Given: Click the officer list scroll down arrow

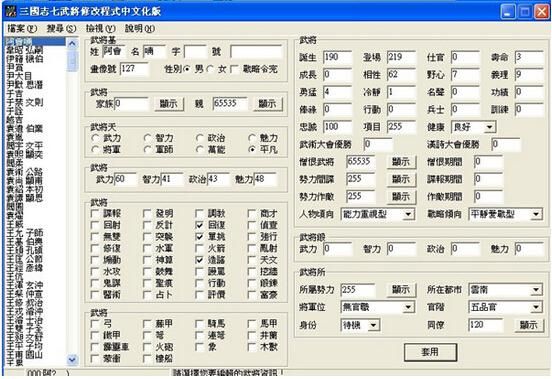Looking at the screenshot, I should pyautogui.click(x=72, y=360).
